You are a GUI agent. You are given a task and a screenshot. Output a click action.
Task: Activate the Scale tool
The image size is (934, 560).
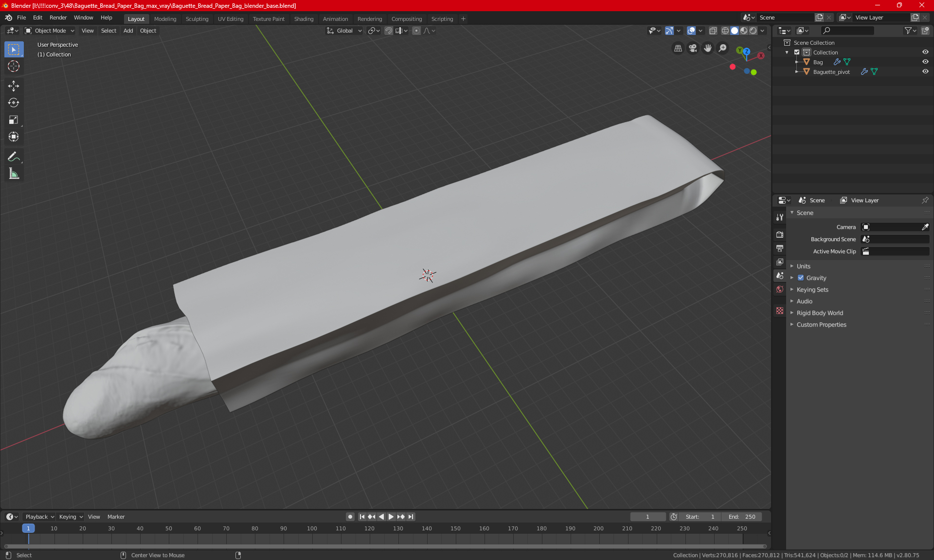14,120
